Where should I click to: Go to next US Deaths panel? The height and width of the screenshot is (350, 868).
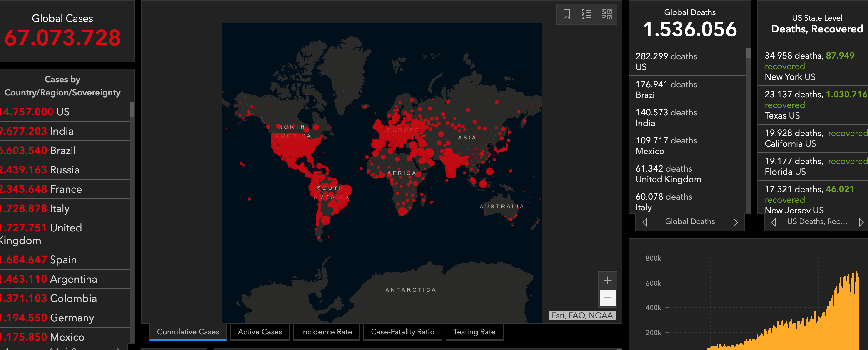click(x=861, y=222)
